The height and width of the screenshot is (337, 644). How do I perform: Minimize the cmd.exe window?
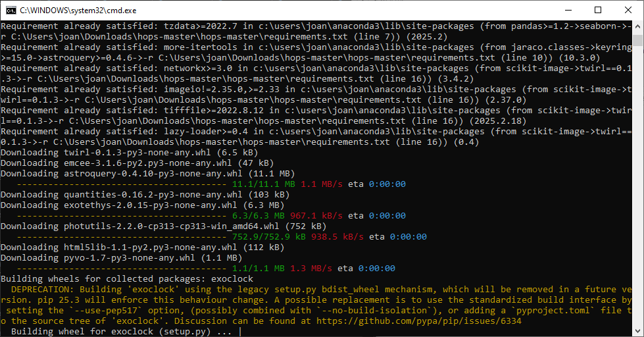click(x=568, y=11)
